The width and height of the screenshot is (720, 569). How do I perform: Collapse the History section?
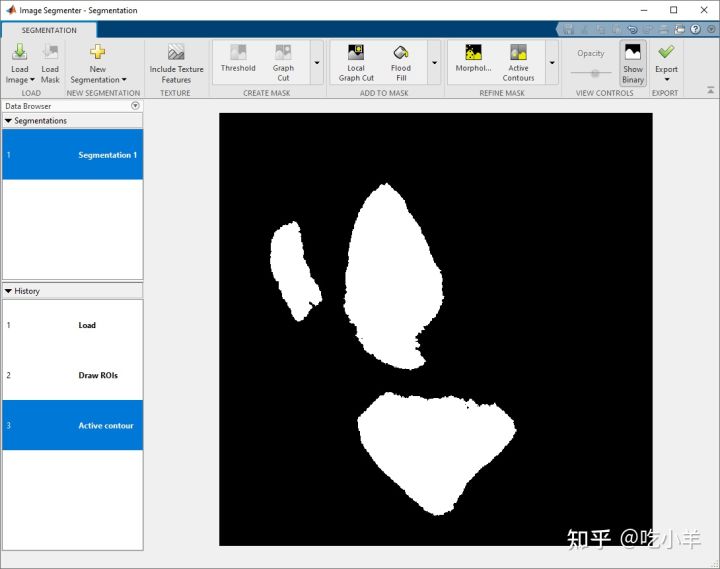pos(8,291)
